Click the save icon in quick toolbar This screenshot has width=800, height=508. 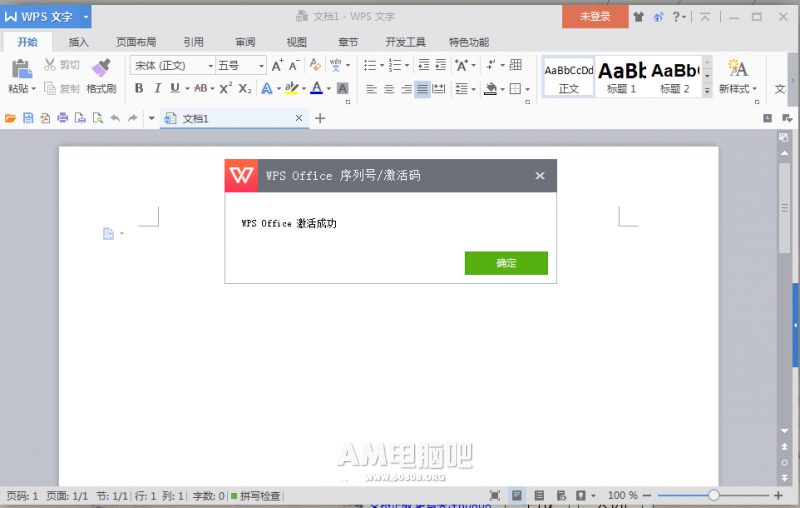[x=28, y=118]
